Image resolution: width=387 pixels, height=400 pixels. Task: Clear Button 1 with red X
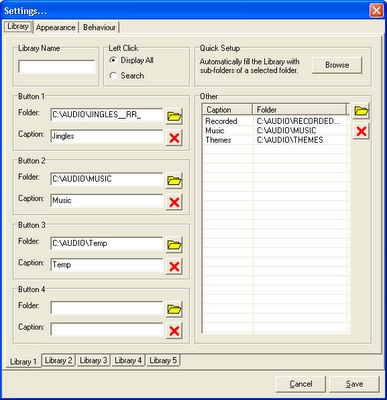174,138
